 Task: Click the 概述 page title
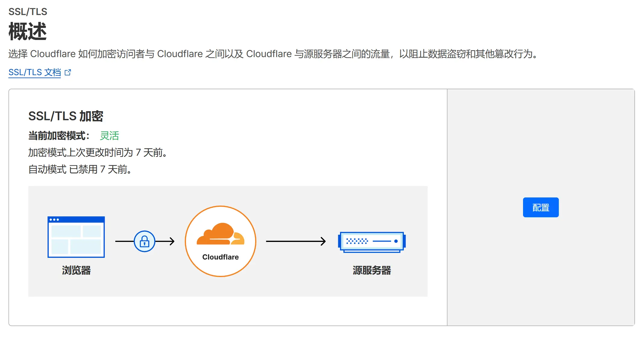(27, 31)
